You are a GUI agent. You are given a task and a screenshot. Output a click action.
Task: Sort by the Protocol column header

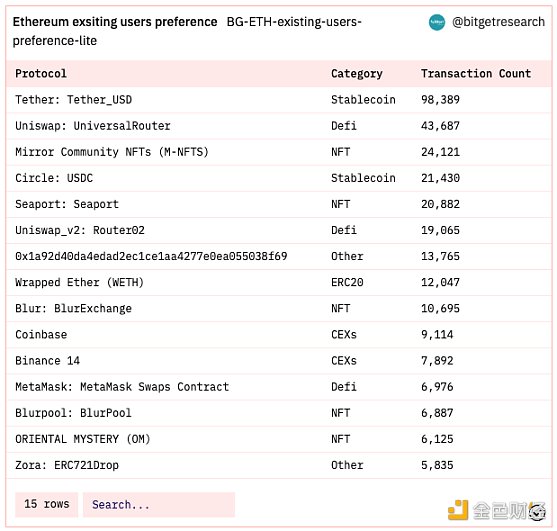[41, 74]
